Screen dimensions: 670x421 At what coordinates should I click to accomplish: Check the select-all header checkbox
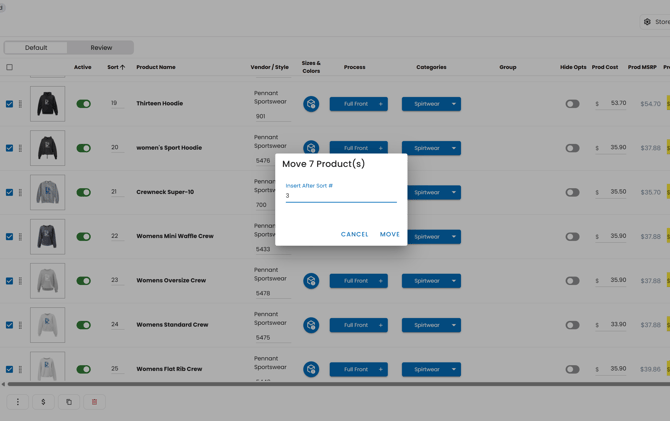[x=9, y=67]
